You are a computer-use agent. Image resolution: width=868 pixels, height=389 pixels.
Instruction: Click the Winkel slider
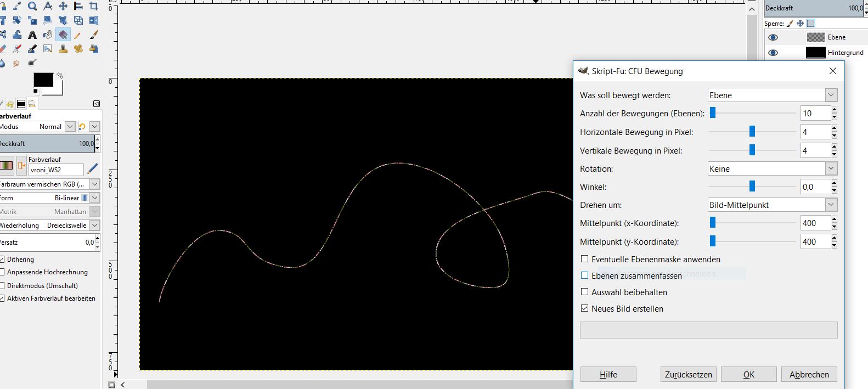click(752, 187)
